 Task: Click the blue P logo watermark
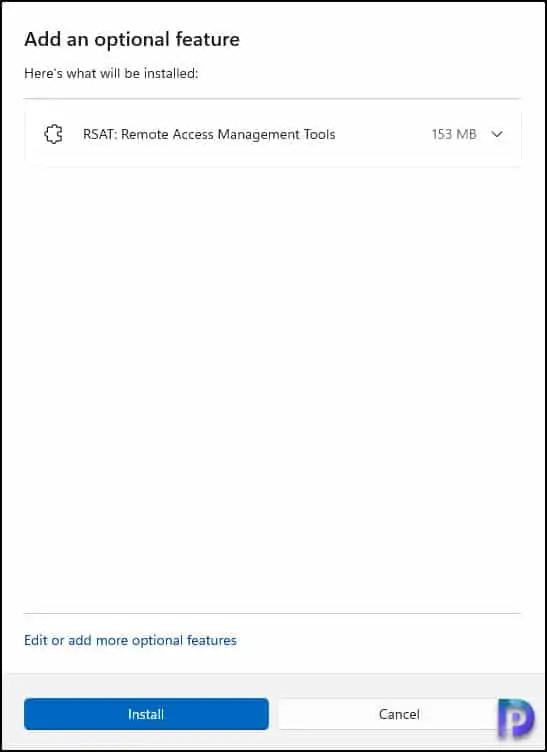coord(515,718)
